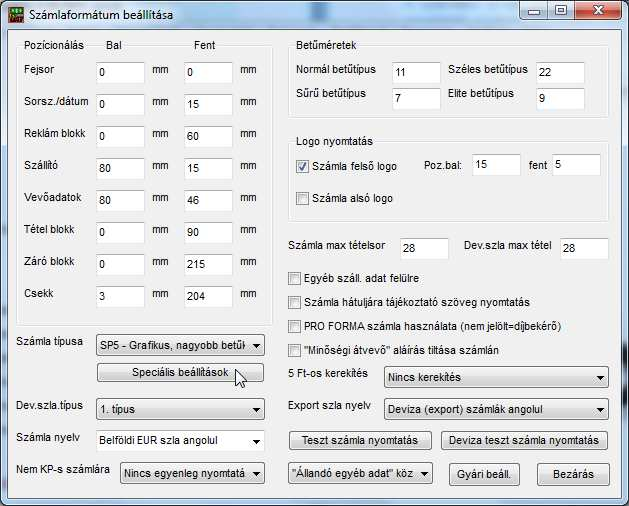Click Sorsz./dátum Fent field showing 15
The width and height of the screenshot is (629, 506).
(x=208, y=104)
